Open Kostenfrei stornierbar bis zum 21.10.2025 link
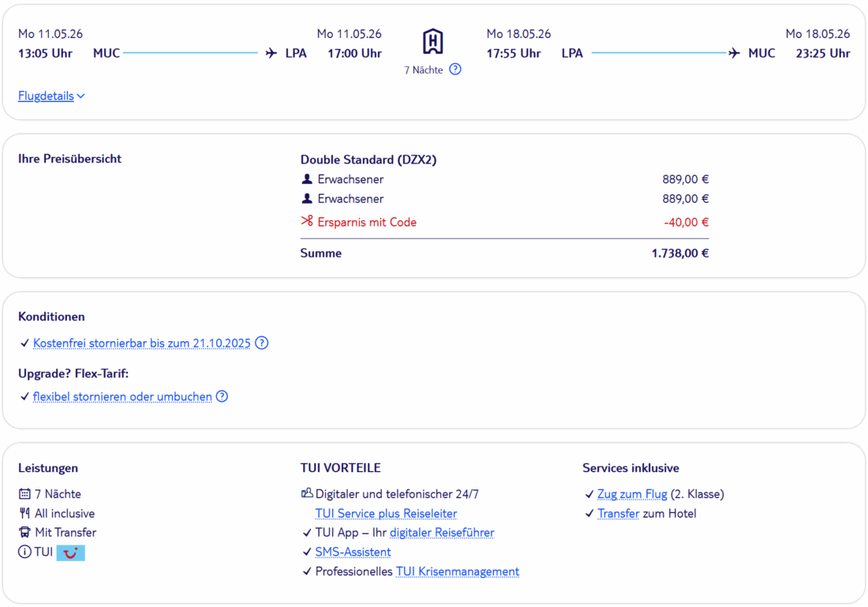 pyautogui.click(x=141, y=343)
